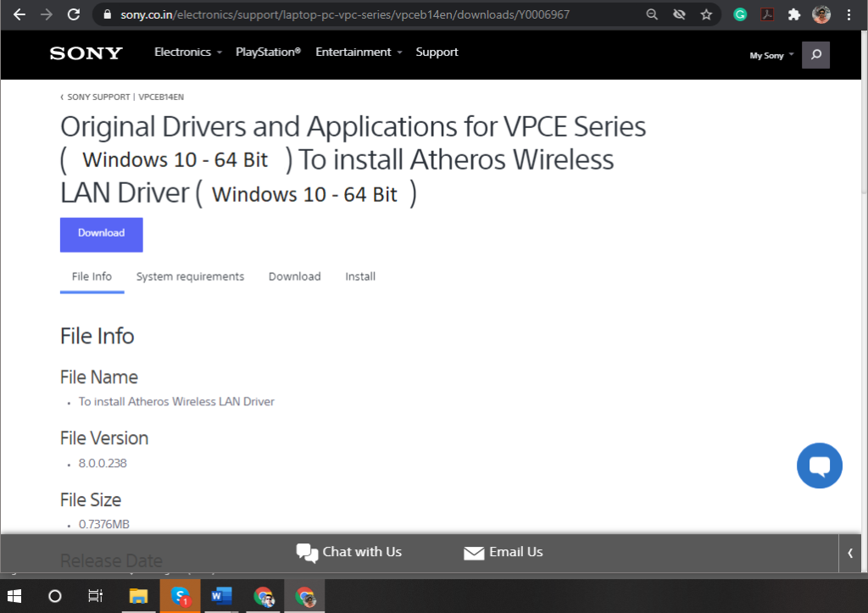
Task: Collapse the bottom bar with the chevron arrow
Action: pyautogui.click(x=850, y=553)
